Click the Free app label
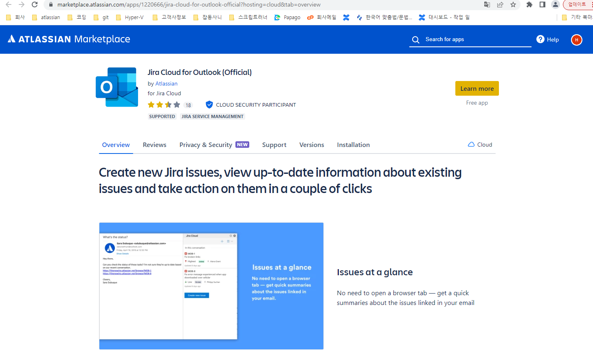The image size is (593, 364). (x=477, y=103)
